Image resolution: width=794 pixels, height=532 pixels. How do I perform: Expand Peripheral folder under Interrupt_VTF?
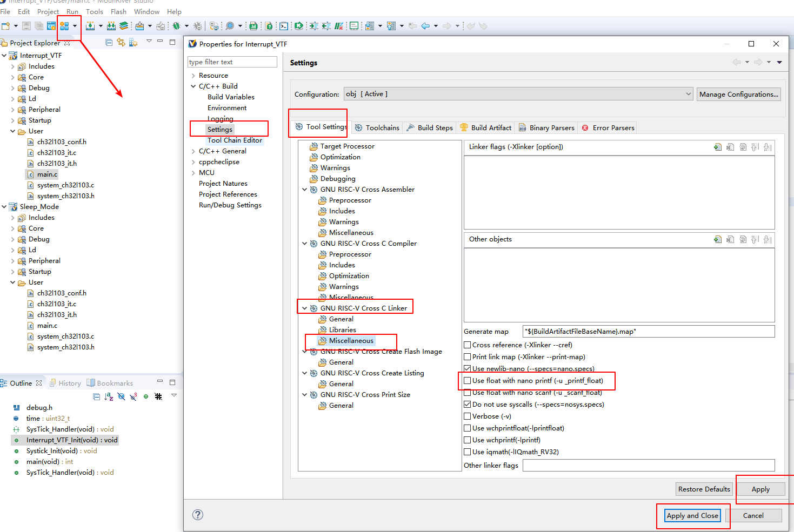(13, 110)
